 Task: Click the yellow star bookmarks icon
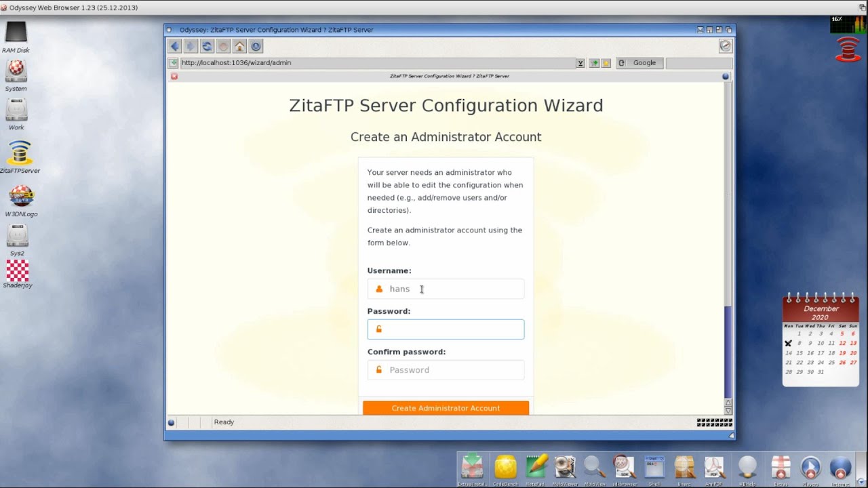[x=606, y=63]
